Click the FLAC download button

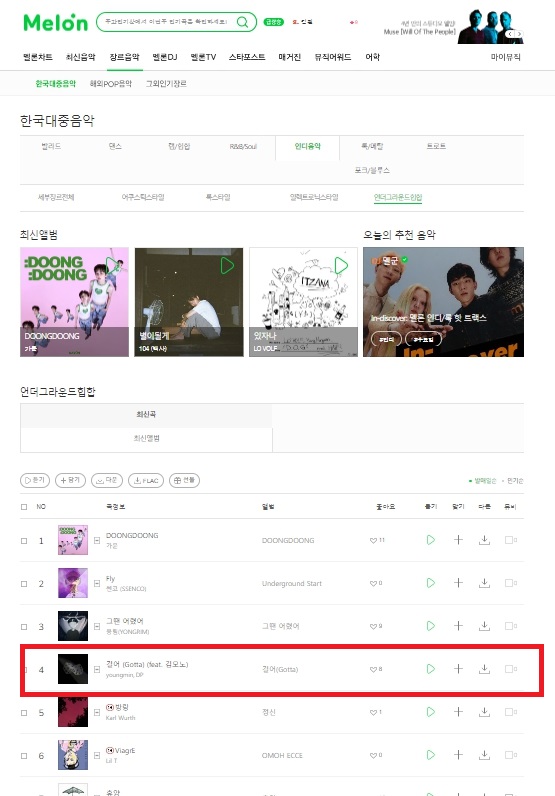(146, 480)
